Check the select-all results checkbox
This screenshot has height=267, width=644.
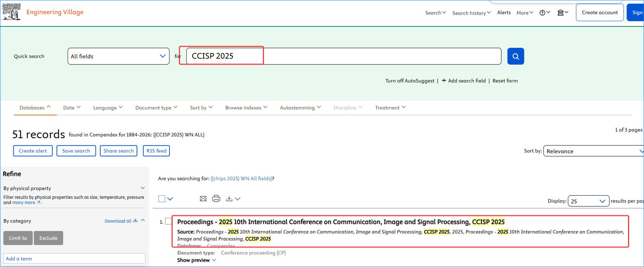(x=162, y=199)
